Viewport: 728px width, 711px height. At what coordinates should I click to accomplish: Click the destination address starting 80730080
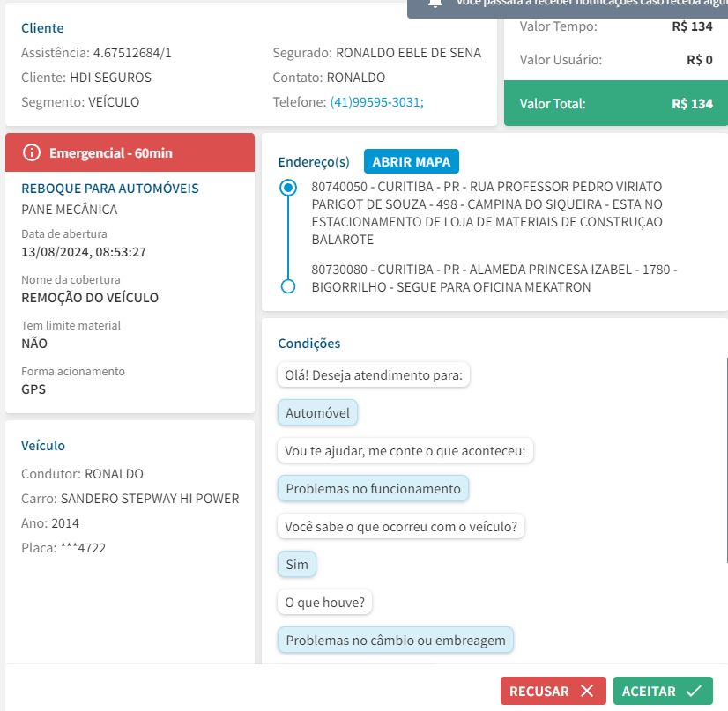point(494,278)
